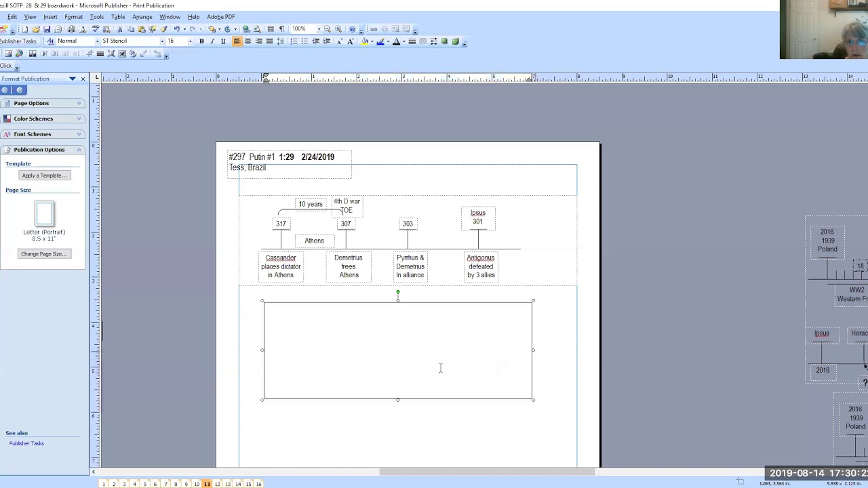
Task: Toggle Center alignment
Action: coord(248,41)
